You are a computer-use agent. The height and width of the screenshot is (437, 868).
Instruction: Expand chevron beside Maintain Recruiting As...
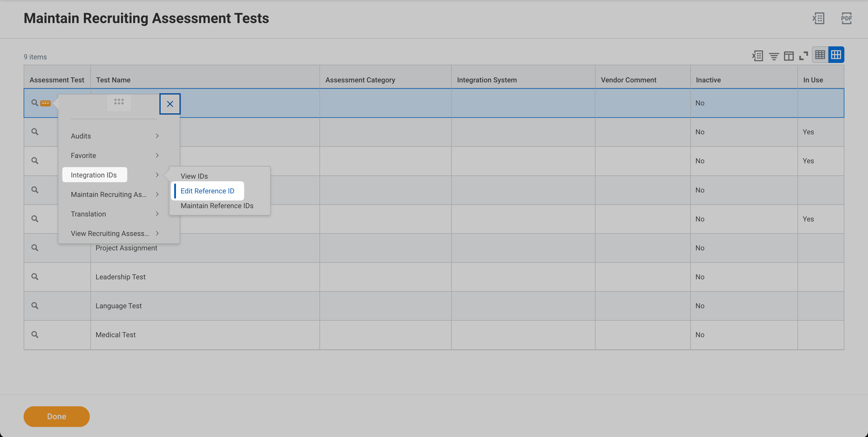pos(157,194)
